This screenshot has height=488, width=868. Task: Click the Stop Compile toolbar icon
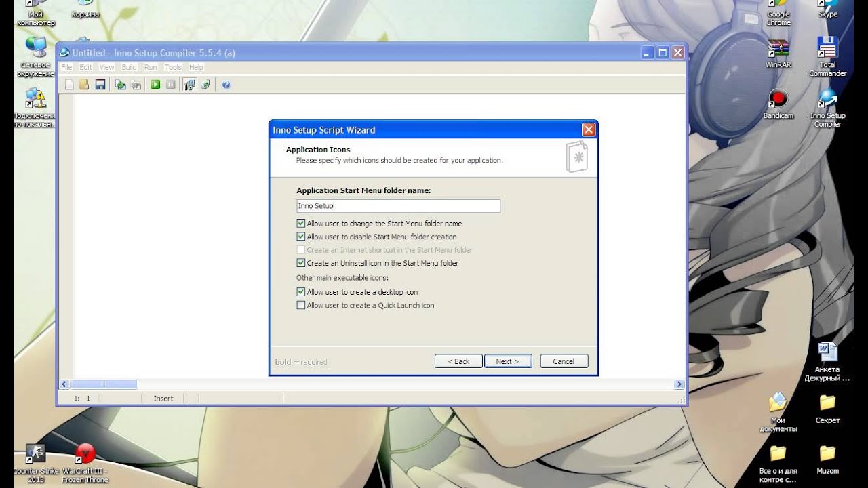pos(136,85)
